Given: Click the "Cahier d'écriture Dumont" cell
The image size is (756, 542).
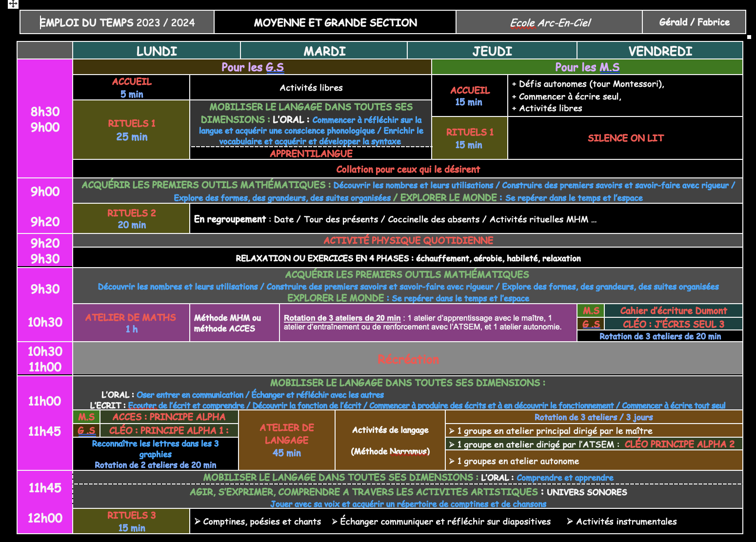Looking at the screenshot, I should click(673, 310).
